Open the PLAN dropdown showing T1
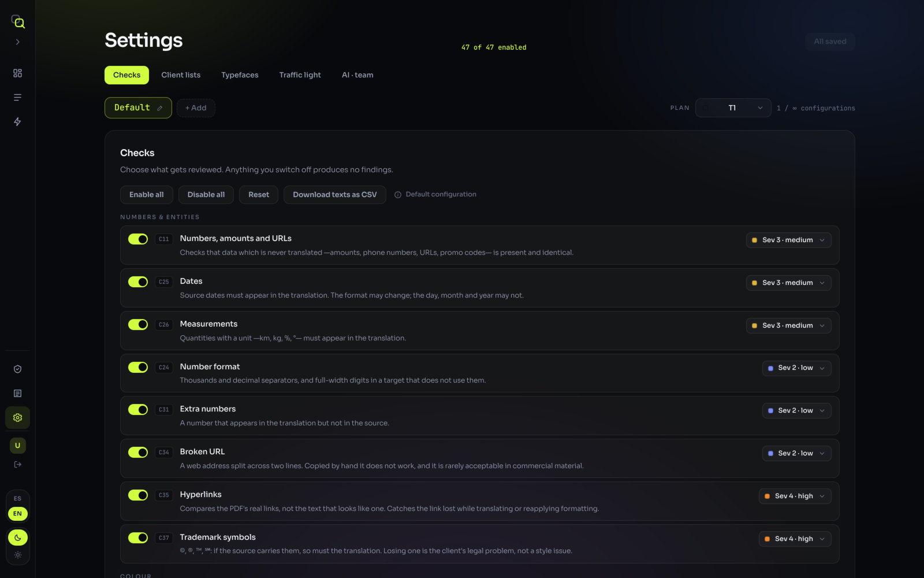Screen dimensions: 924x578 [733, 108]
